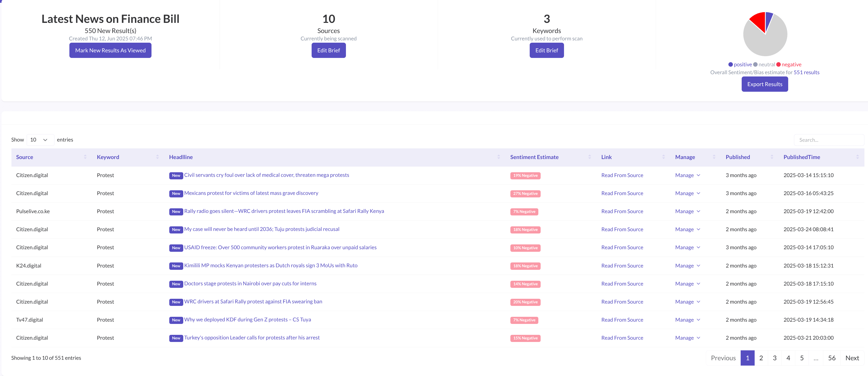The height and width of the screenshot is (376, 868).
Task: Click Mark New Results As Viewed button
Action: click(110, 51)
